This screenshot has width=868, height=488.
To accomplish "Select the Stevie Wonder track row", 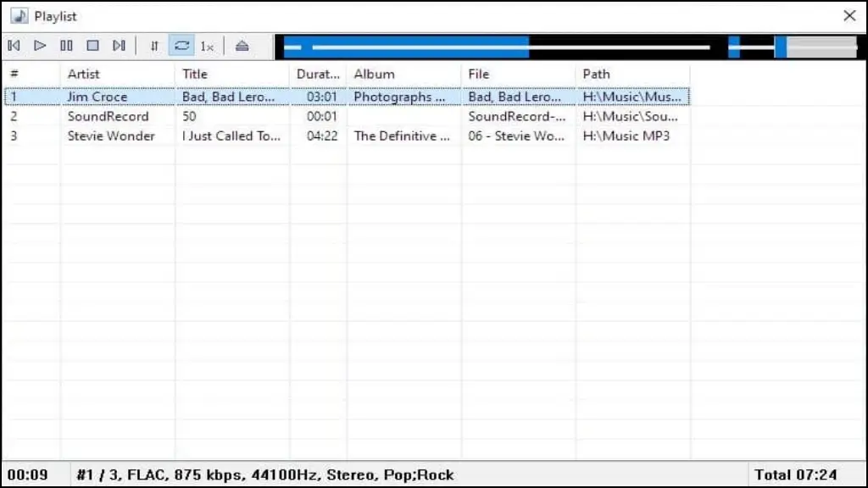I will (347, 136).
